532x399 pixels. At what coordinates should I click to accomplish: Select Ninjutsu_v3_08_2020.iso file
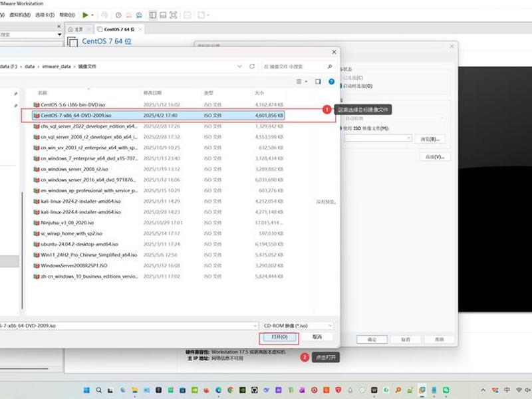(x=158, y=223)
